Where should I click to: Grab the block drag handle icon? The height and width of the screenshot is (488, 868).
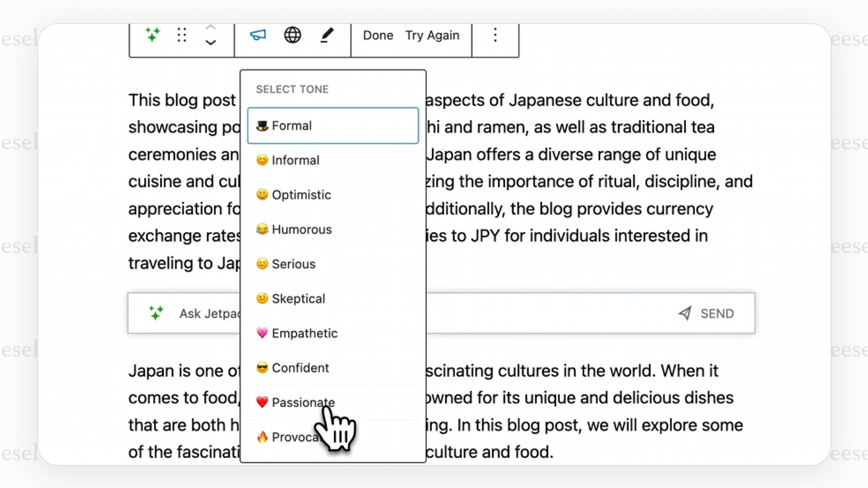(181, 35)
